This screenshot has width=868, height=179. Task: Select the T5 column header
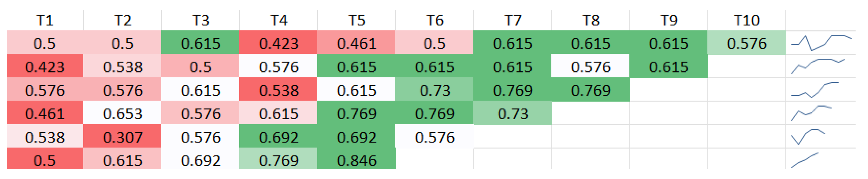356,20
